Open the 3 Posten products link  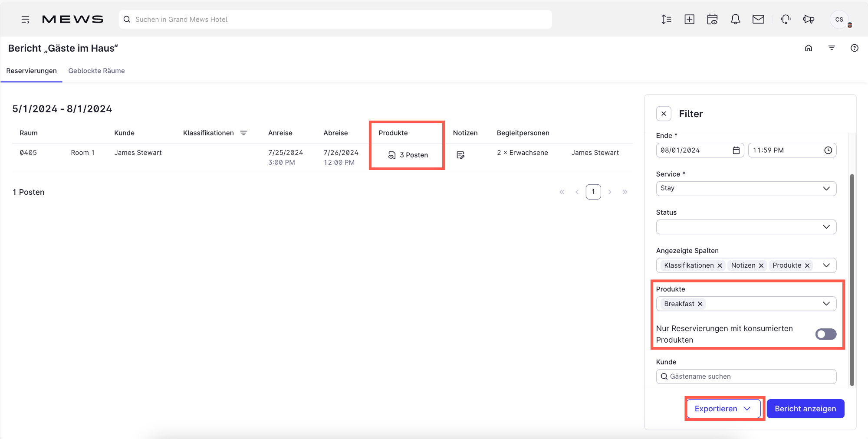tap(408, 155)
